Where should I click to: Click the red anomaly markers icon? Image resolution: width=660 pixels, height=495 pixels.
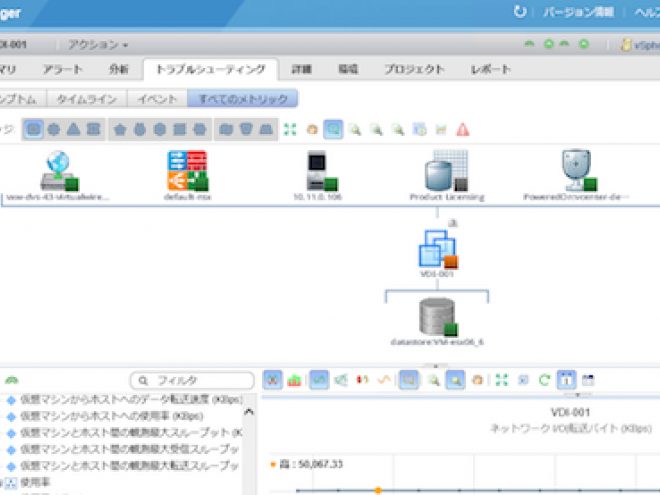point(362,381)
